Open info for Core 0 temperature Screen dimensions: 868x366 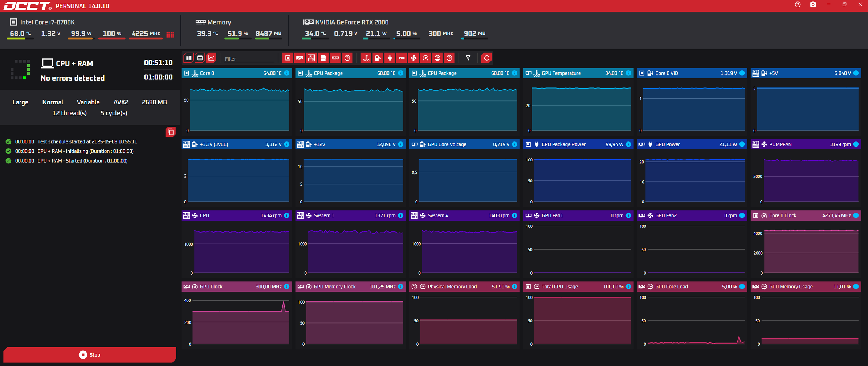pos(287,73)
